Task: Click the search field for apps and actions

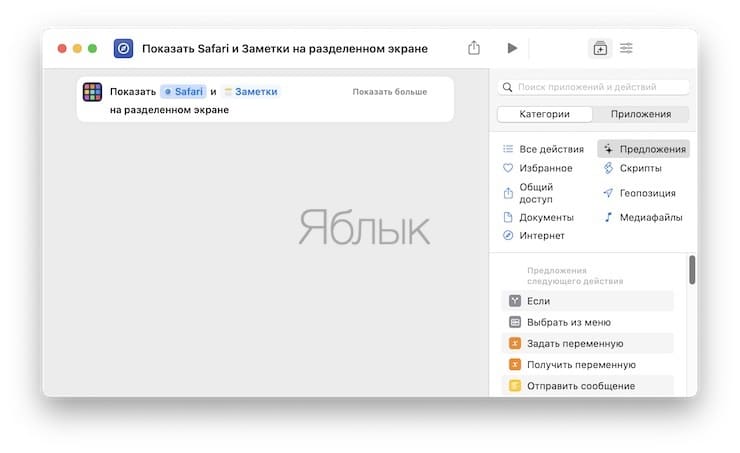Action: pos(593,87)
